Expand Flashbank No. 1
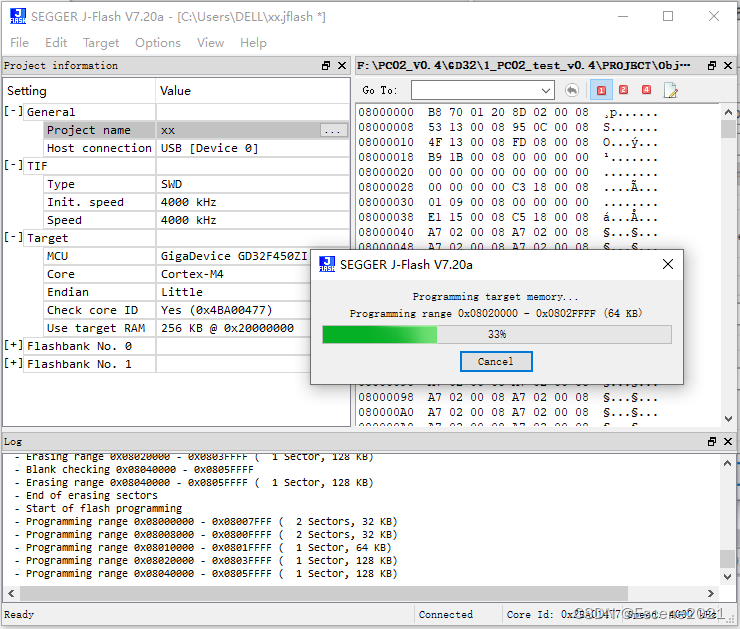 pos(13,364)
